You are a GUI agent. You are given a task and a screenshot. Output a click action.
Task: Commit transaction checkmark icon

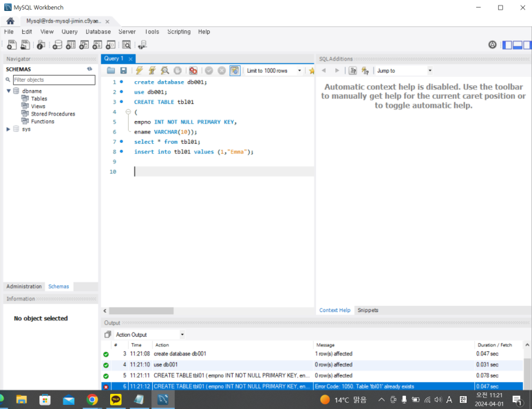click(209, 71)
